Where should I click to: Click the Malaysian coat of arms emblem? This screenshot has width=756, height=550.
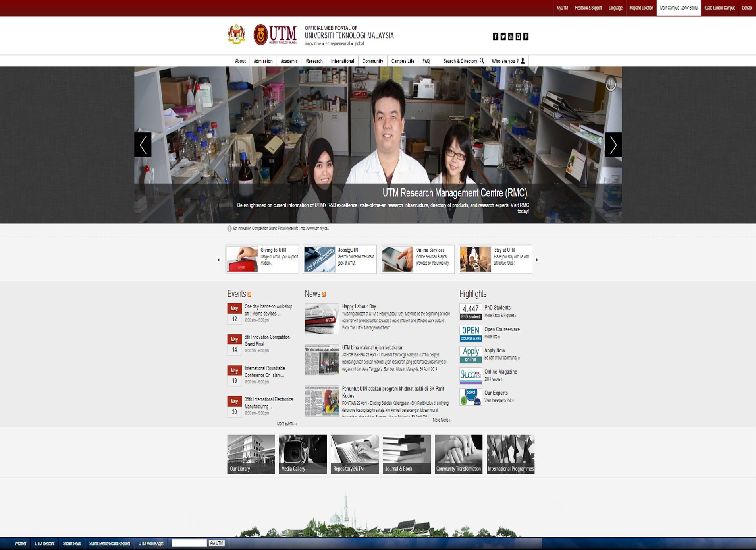(237, 34)
